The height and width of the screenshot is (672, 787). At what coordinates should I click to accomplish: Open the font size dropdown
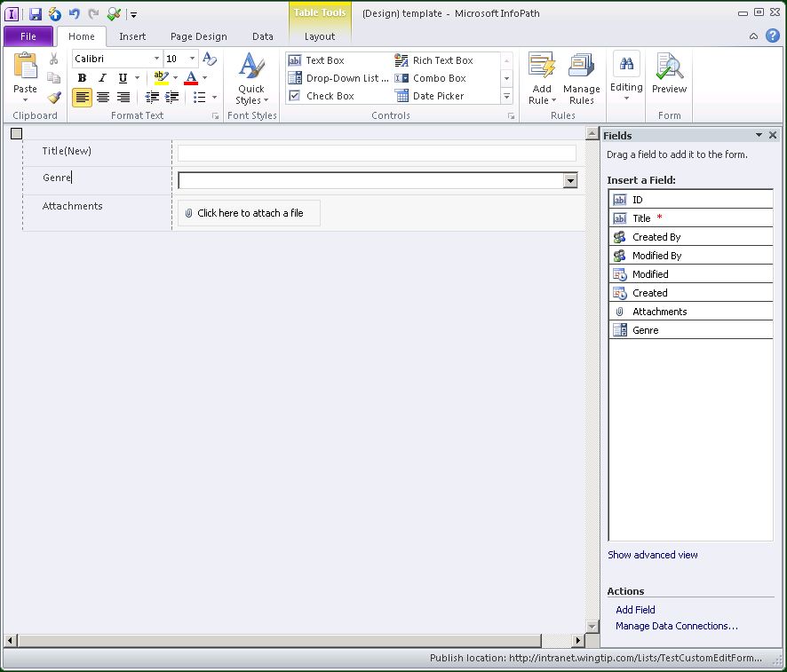coord(192,59)
